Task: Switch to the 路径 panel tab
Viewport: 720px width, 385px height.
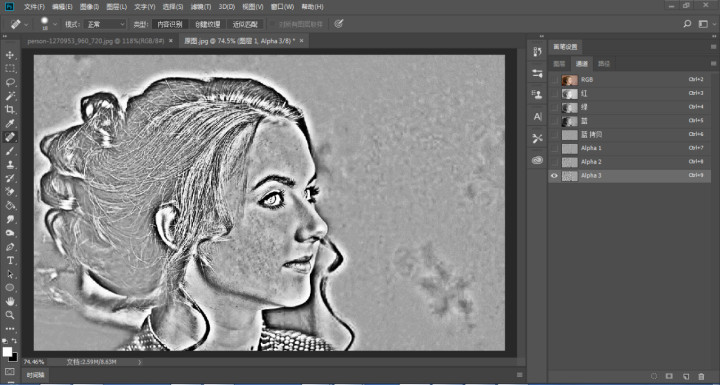Action: click(604, 64)
